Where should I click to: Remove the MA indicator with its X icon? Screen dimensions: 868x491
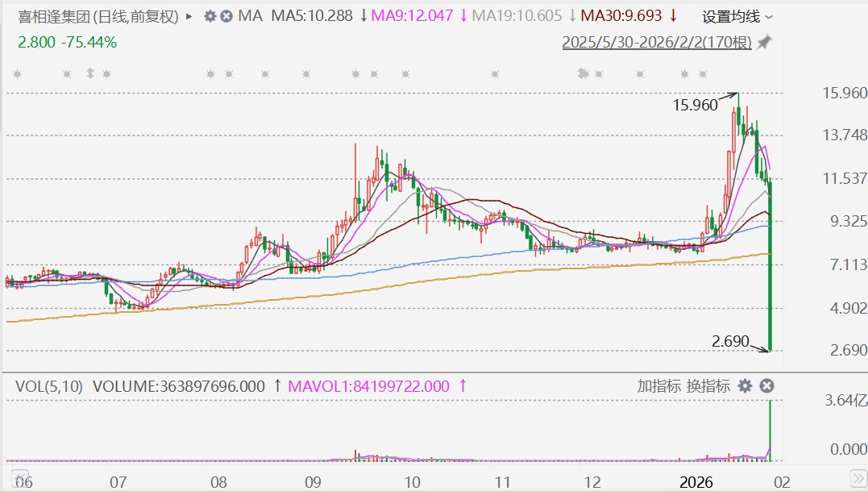(226, 16)
